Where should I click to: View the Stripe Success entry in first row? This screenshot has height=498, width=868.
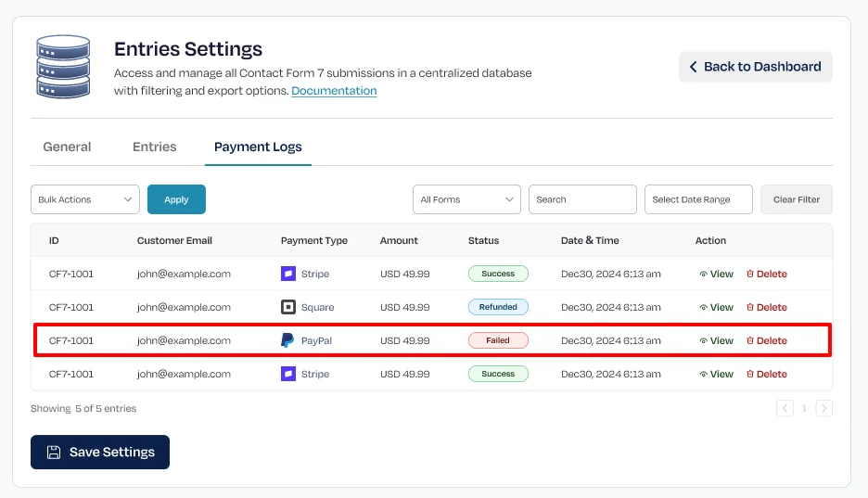(x=716, y=274)
